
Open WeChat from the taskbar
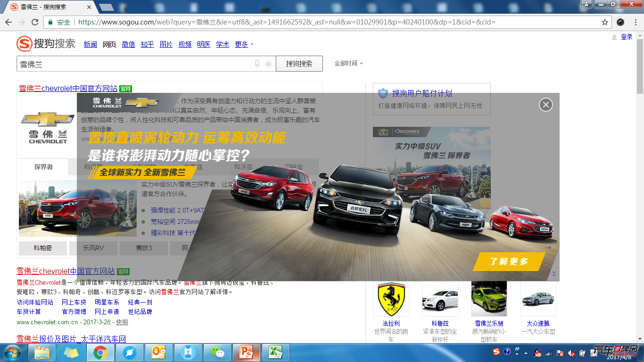217,352
